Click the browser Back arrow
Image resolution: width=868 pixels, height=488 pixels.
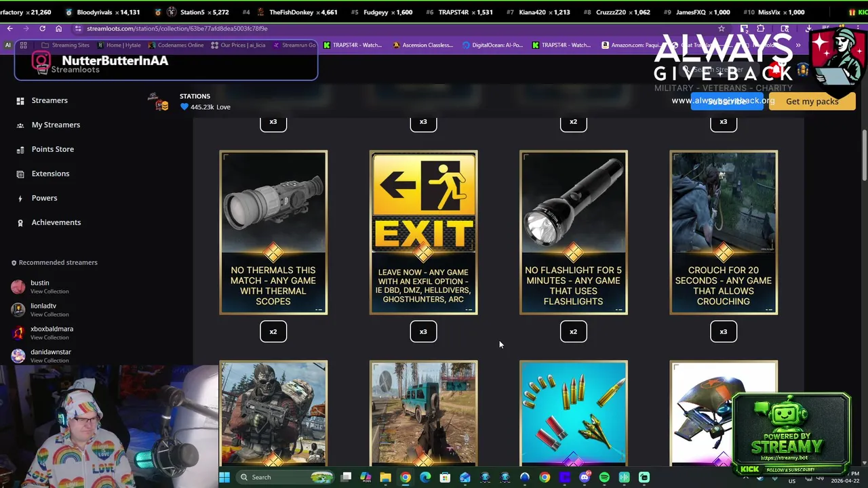click(x=9, y=28)
